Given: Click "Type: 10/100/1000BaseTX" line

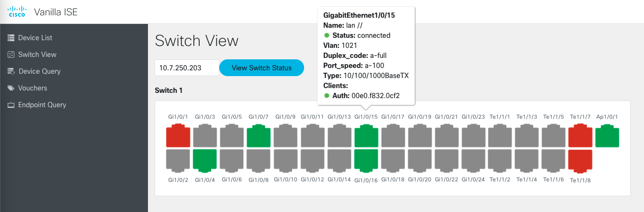Looking at the screenshot, I should tap(366, 76).
